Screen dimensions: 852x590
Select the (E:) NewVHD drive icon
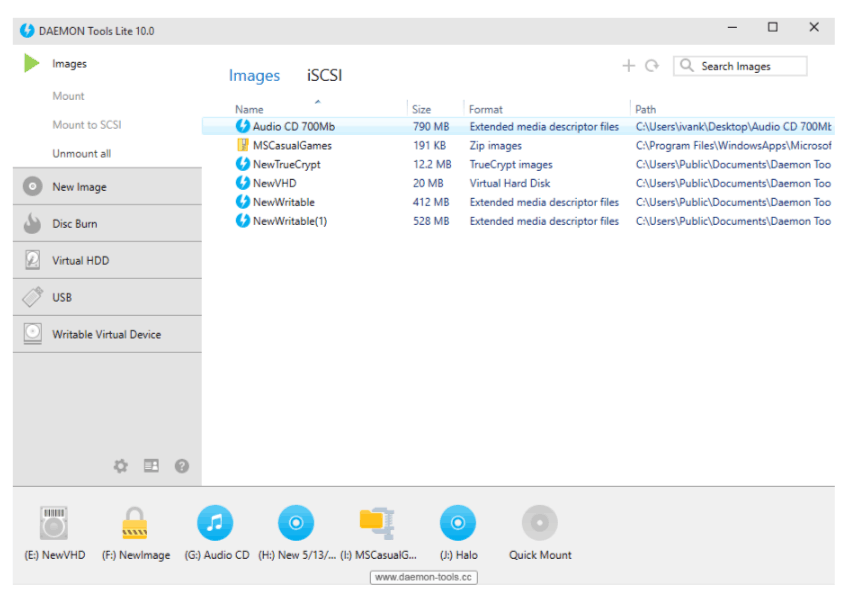click(54, 523)
